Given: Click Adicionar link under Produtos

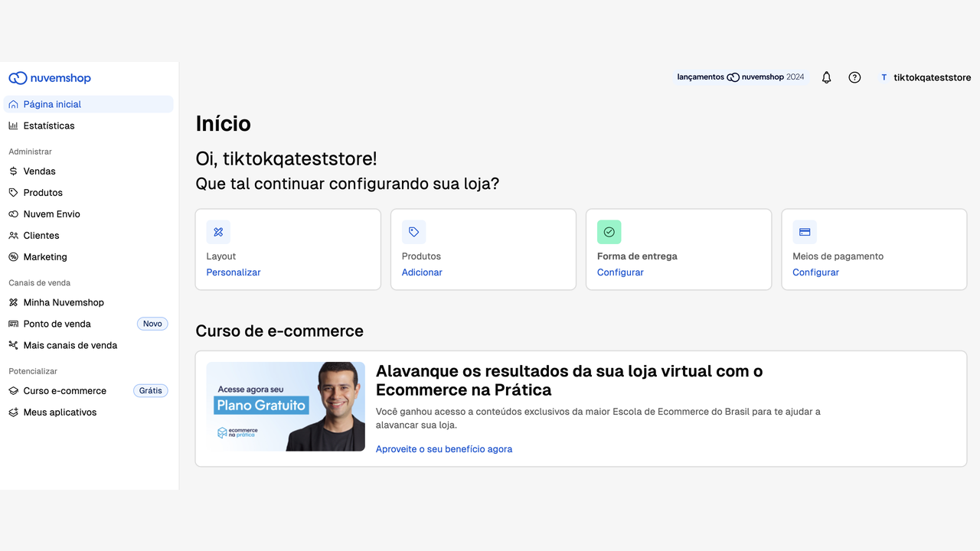Looking at the screenshot, I should coord(422,272).
